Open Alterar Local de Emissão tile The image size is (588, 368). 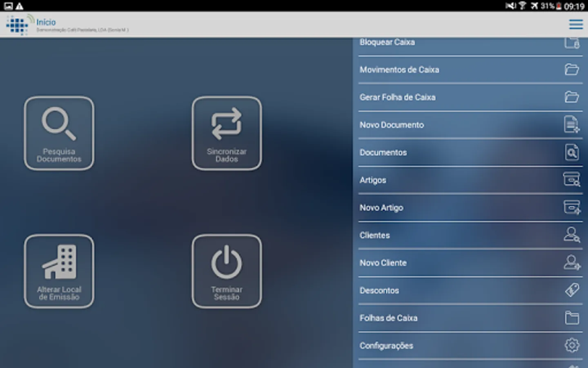[59, 271]
